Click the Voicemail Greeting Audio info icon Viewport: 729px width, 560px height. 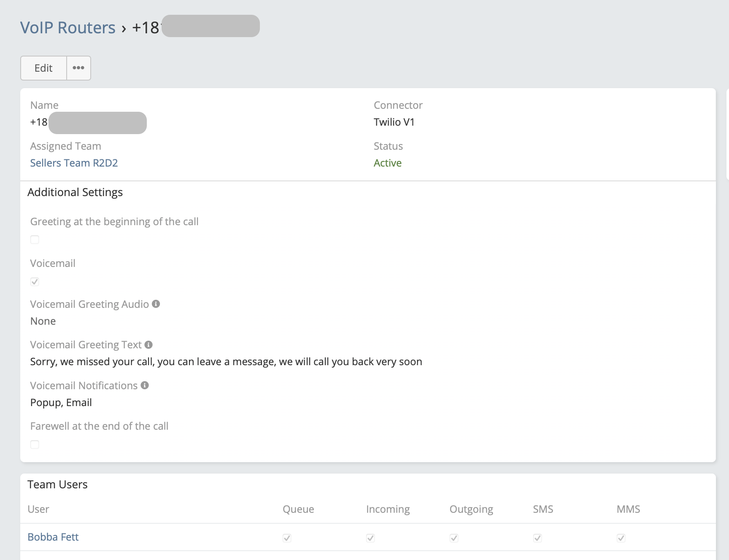pyautogui.click(x=156, y=304)
